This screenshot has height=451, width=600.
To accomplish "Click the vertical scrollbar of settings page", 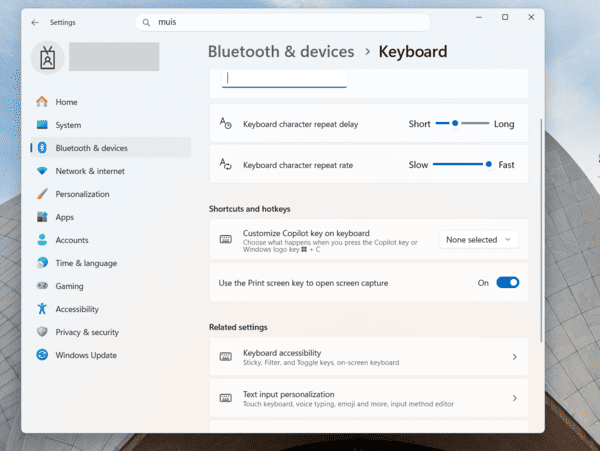I will click(x=541, y=230).
